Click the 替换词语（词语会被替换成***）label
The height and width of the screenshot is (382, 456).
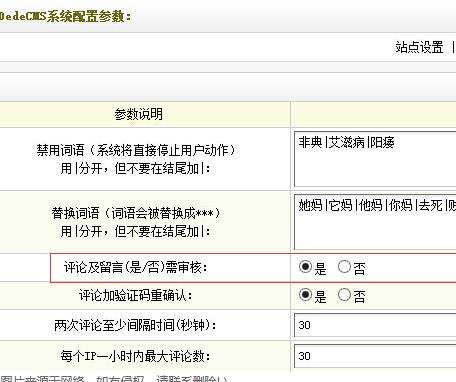[136, 213]
